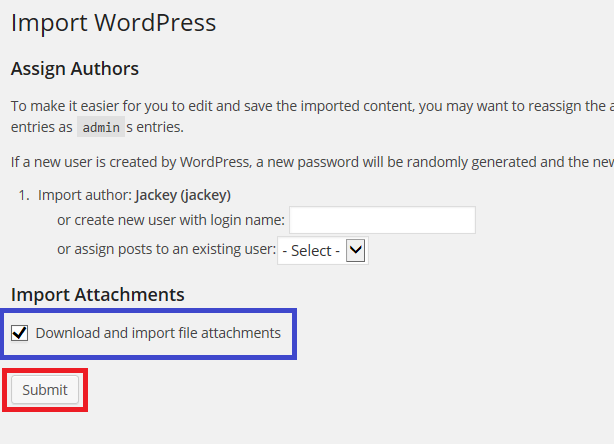Focus the new user login name field
Image resolution: width=614 pixels, height=444 pixels.
coord(382,220)
